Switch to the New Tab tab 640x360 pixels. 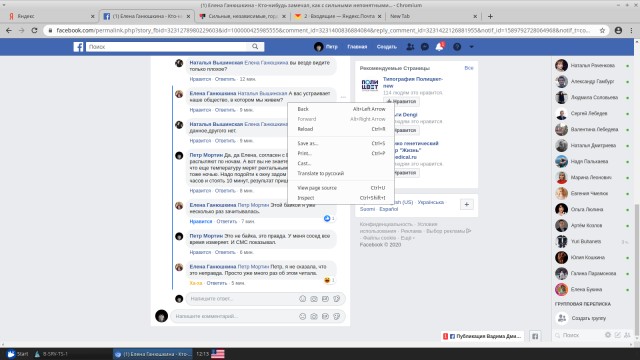pos(433,16)
